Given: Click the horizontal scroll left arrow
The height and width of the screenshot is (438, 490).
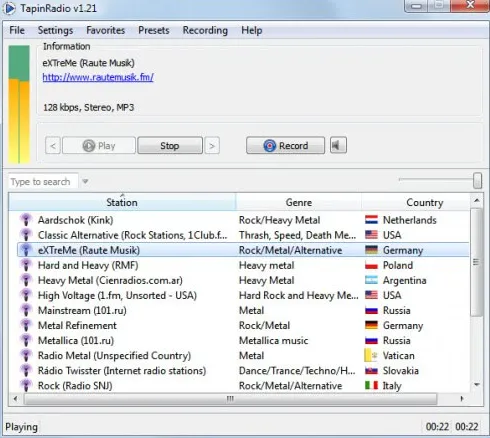Looking at the screenshot, I should tap(15, 399).
